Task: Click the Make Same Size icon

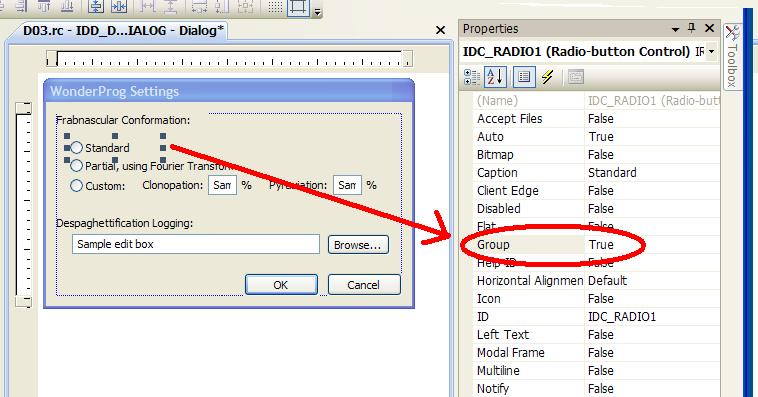Action: coord(246,6)
